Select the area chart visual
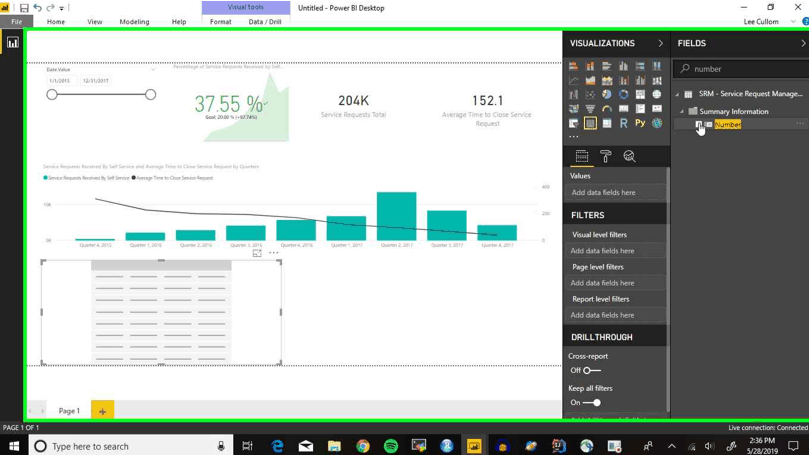This screenshot has height=455, width=809. 590,80
